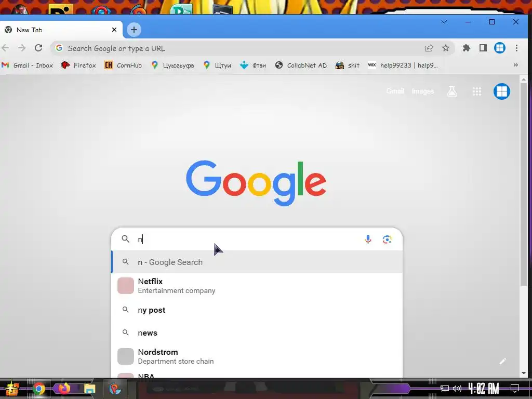Click the Images link on Google page

coord(423,91)
